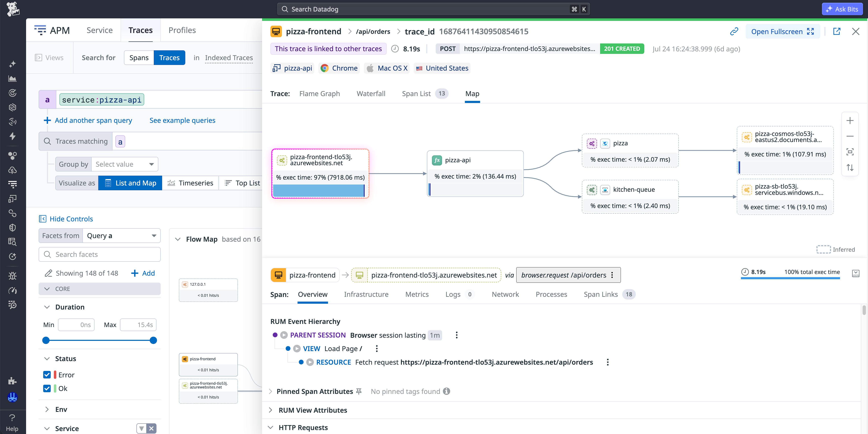Click the span options kebab menu
Screen dimensions: 868x434
tap(612, 275)
